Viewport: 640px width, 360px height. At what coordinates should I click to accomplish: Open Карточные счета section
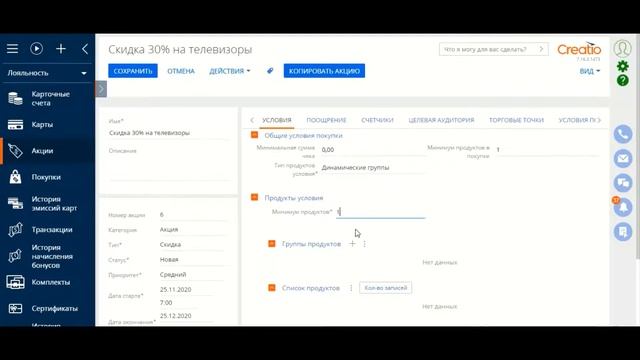pos(47,98)
